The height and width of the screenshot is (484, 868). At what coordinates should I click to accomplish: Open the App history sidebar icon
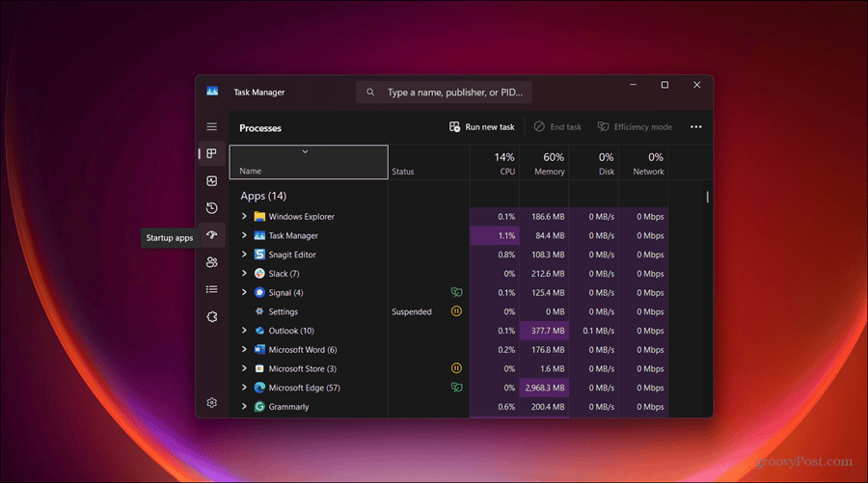click(211, 208)
